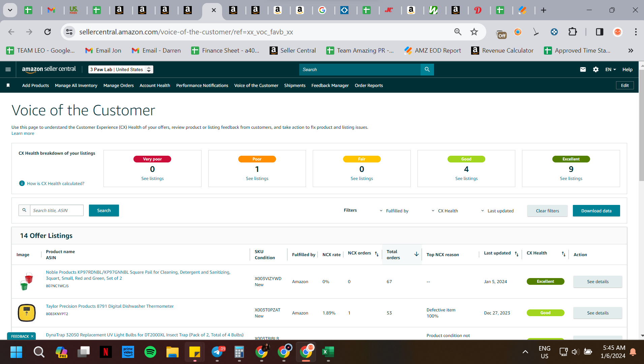
Task: Expand the Last updated filter
Action: click(x=497, y=211)
